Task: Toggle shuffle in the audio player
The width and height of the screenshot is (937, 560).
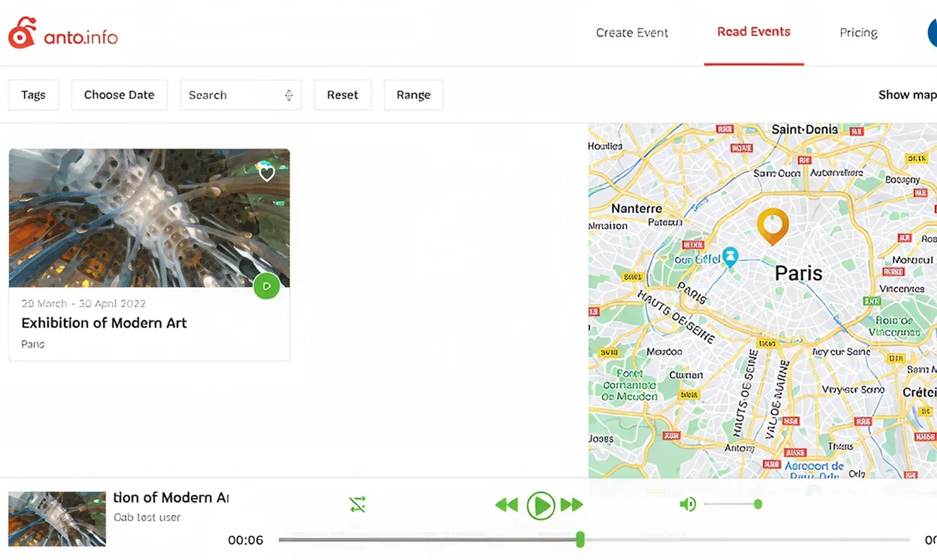Action: point(358,504)
